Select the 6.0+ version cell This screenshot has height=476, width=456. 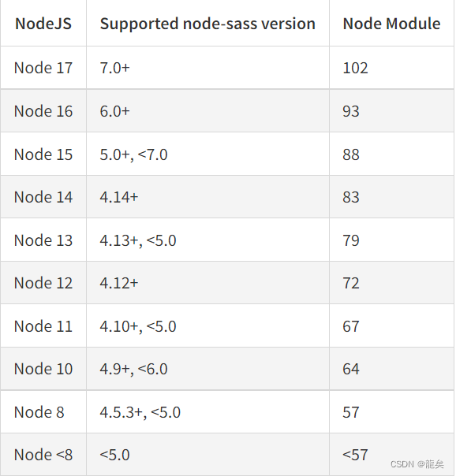tap(114, 111)
